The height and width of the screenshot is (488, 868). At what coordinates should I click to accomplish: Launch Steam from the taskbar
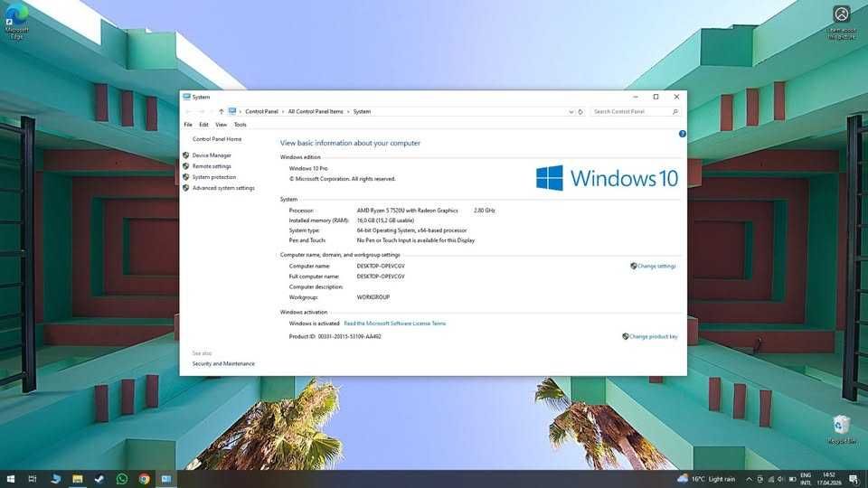tap(99, 479)
